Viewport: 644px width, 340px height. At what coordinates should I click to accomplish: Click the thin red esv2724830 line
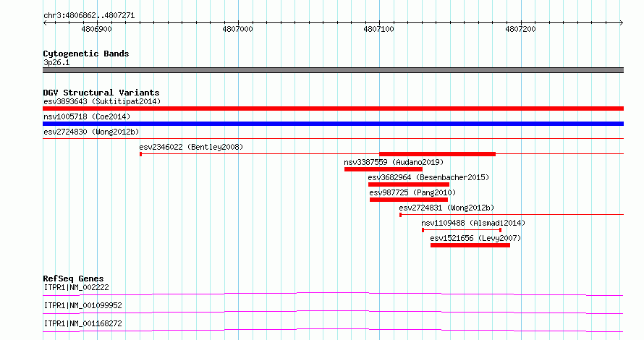pyautogui.click(x=333, y=139)
